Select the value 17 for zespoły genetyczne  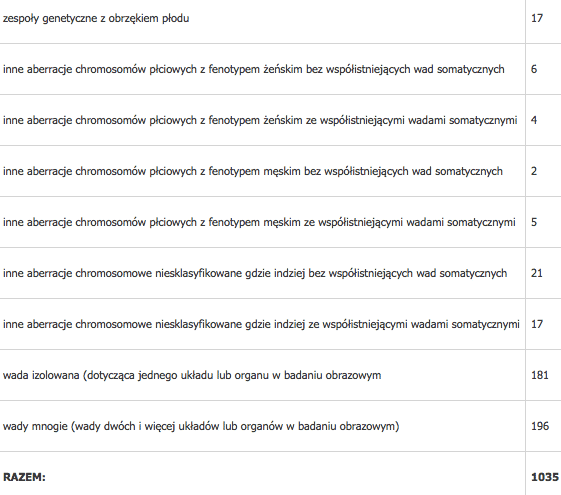pyautogui.click(x=537, y=18)
